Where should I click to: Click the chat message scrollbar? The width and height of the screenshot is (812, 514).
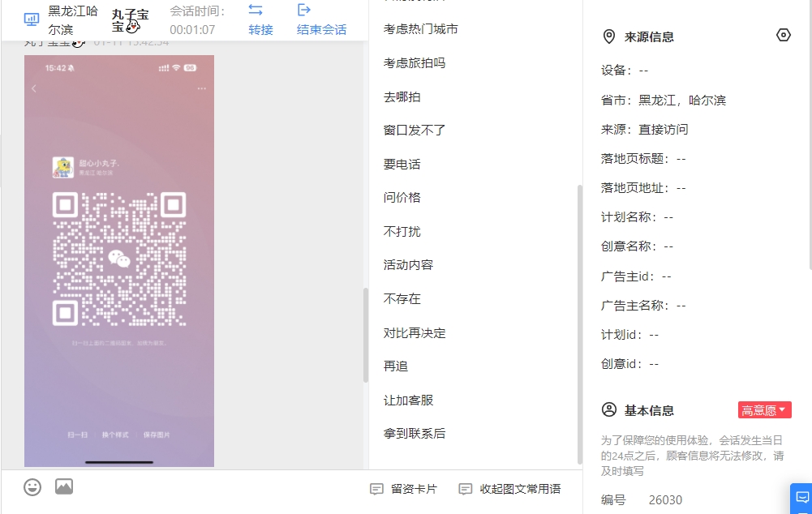(x=366, y=335)
